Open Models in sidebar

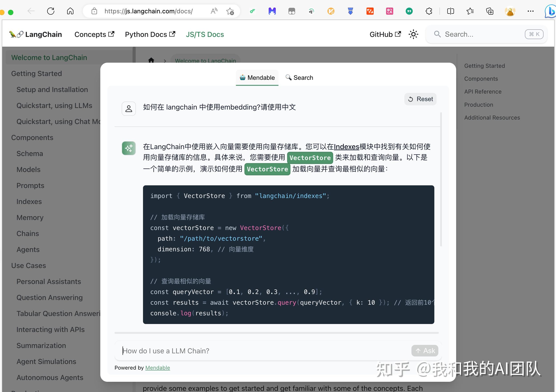tap(28, 169)
